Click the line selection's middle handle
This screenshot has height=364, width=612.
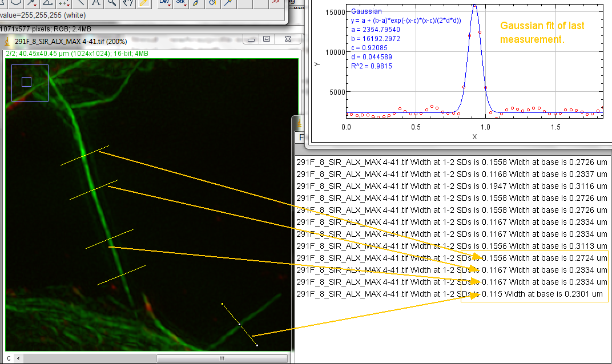(x=240, y=325)
